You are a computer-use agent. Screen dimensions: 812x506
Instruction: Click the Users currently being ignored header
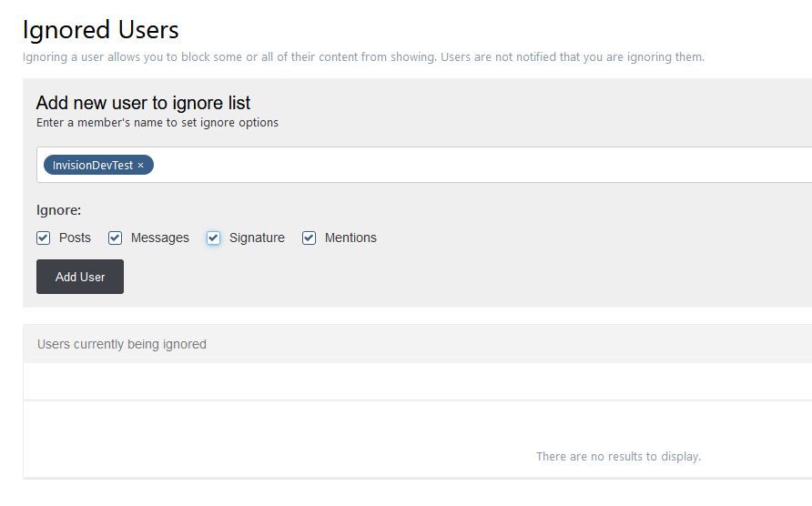click(x=122, y=344)
